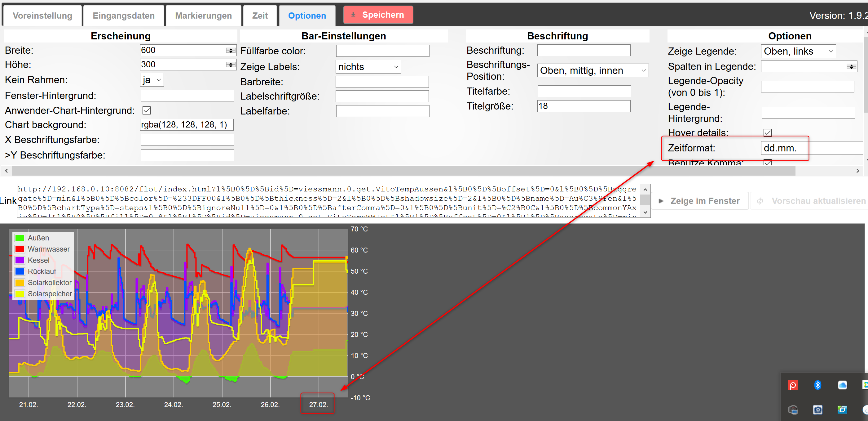Open the iCloud tray icon
Image resolution: width=868 pixels, height=421 pixels.
[x=842, y=385]
